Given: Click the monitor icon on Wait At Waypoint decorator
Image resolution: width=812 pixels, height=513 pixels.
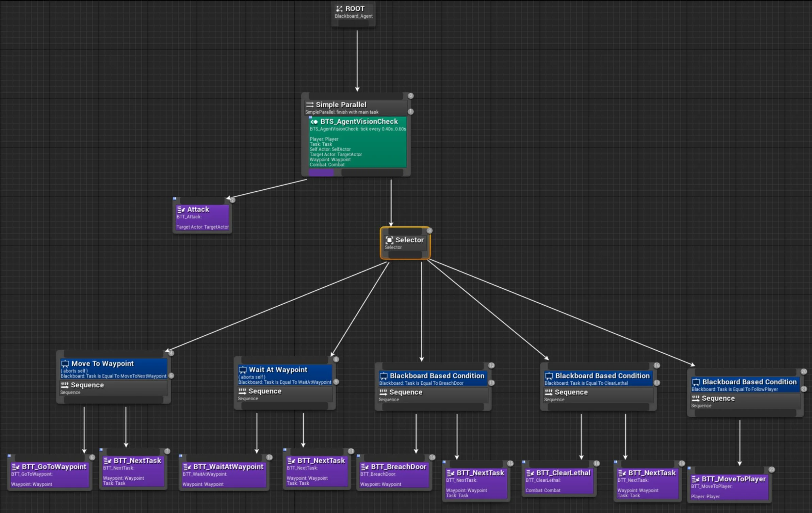Looking at the screenshot, I should click(x=244, y=370).
